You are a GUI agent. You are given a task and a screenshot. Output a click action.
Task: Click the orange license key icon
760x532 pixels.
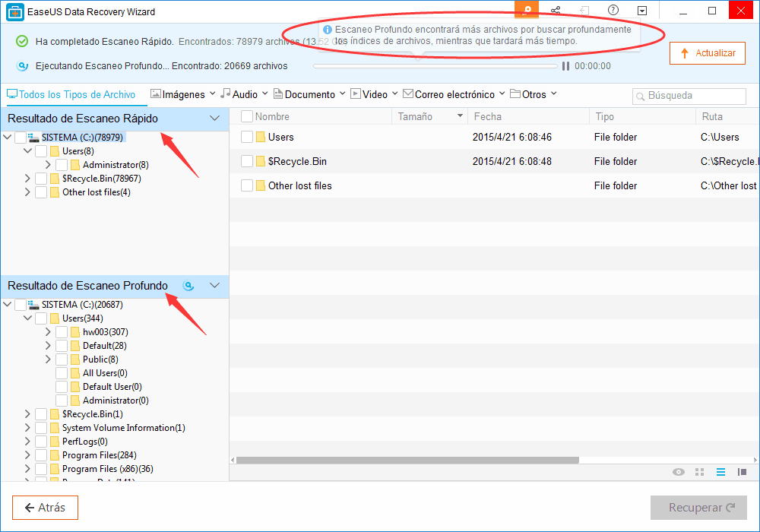[526, 11]
